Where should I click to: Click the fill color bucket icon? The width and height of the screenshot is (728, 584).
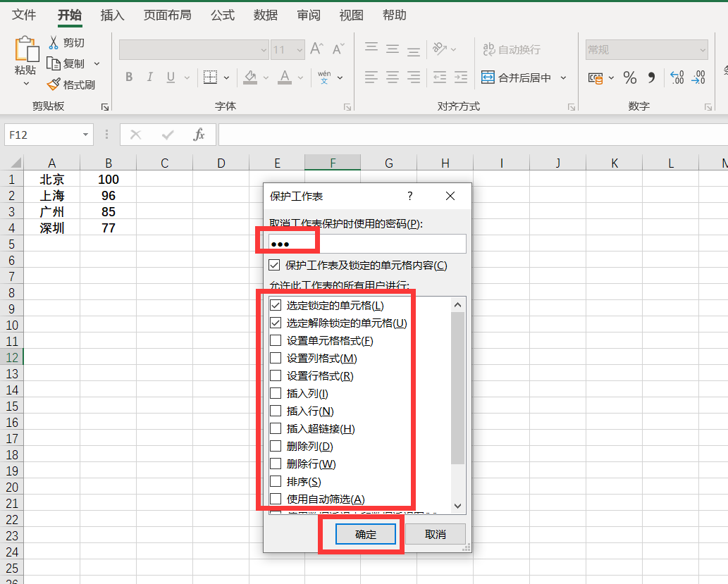point(250,77)
